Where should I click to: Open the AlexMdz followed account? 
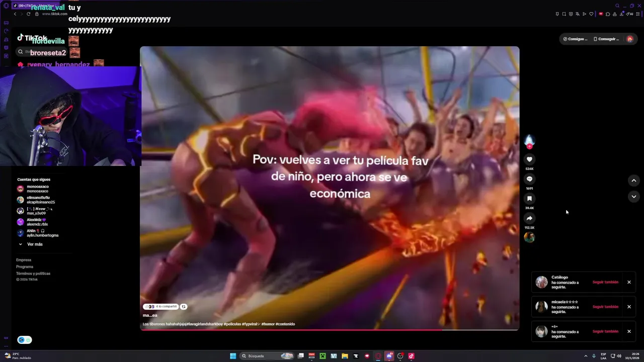[x=33, y=222]
